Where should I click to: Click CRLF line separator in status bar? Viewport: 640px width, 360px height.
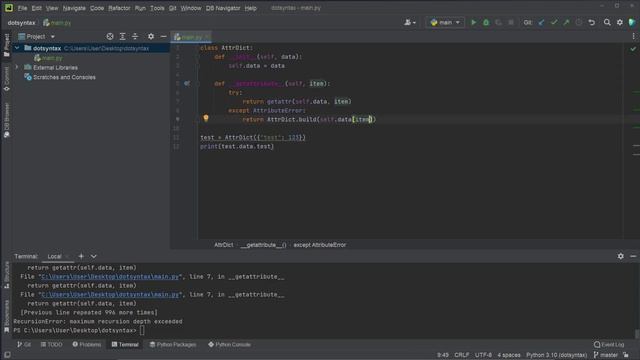pyautogui.click(x=461, y=355)
